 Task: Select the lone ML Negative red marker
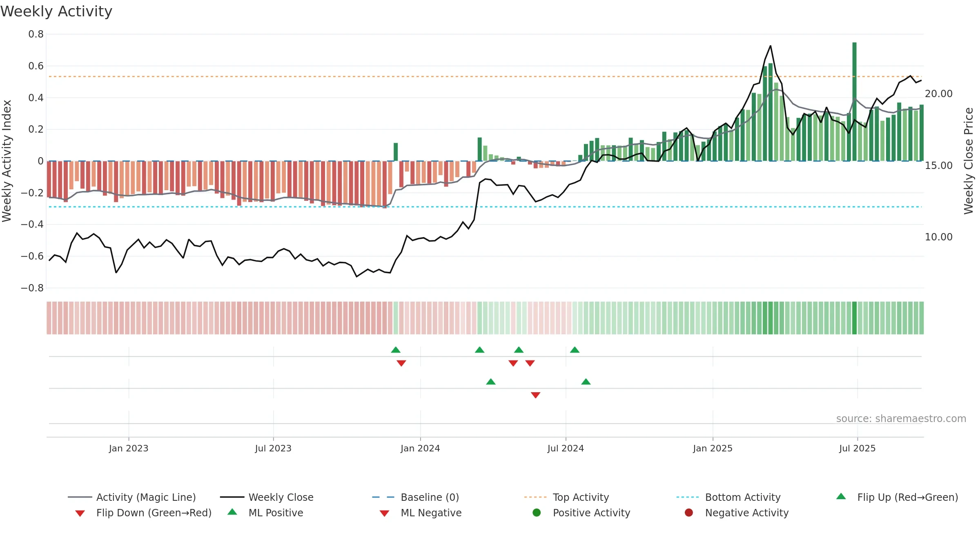[536, 395]
